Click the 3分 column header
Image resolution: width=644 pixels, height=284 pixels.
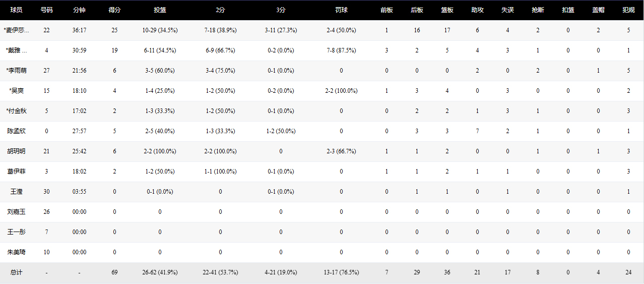point(281,10)
